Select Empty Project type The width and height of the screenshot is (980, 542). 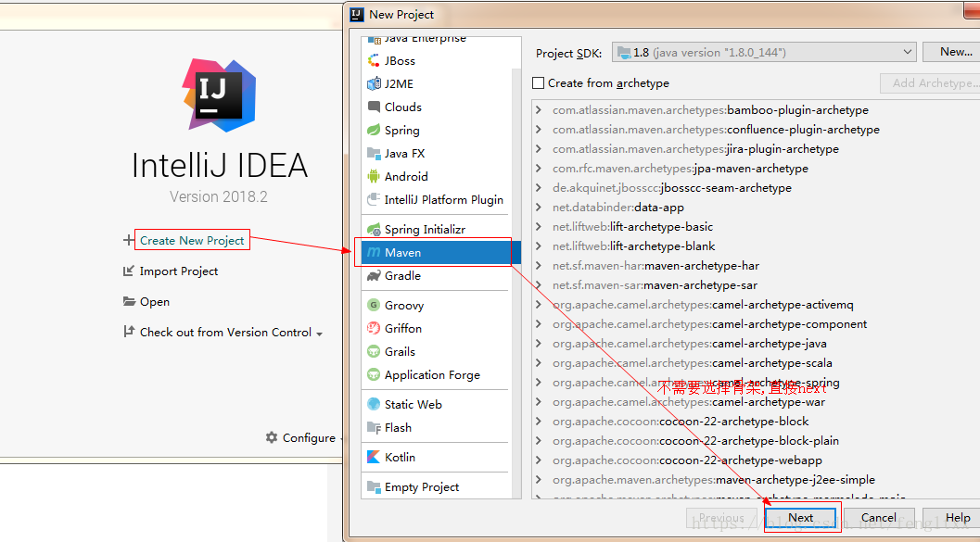437,486
